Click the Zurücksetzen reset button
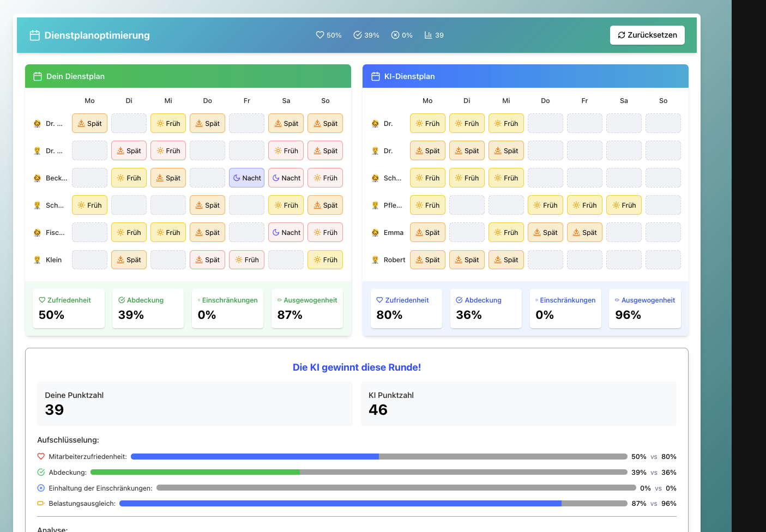This screenshot has width=766, height=532. pyautogui.click(x=647, y=35)
